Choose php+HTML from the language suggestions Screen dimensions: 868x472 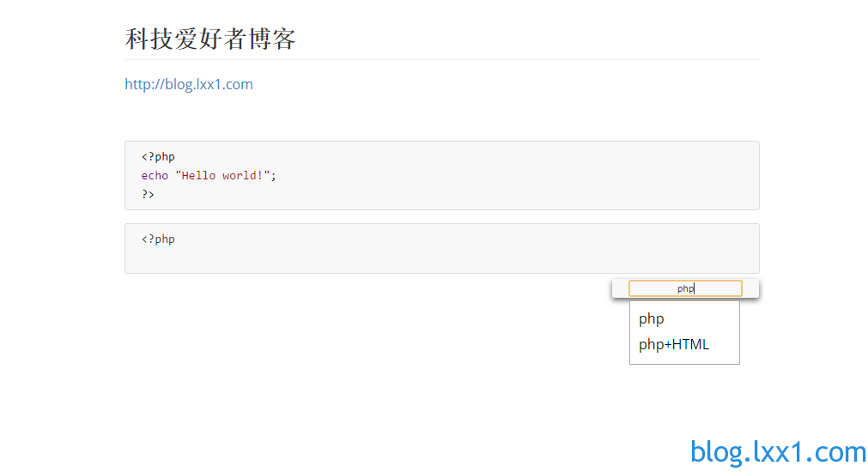674,344
